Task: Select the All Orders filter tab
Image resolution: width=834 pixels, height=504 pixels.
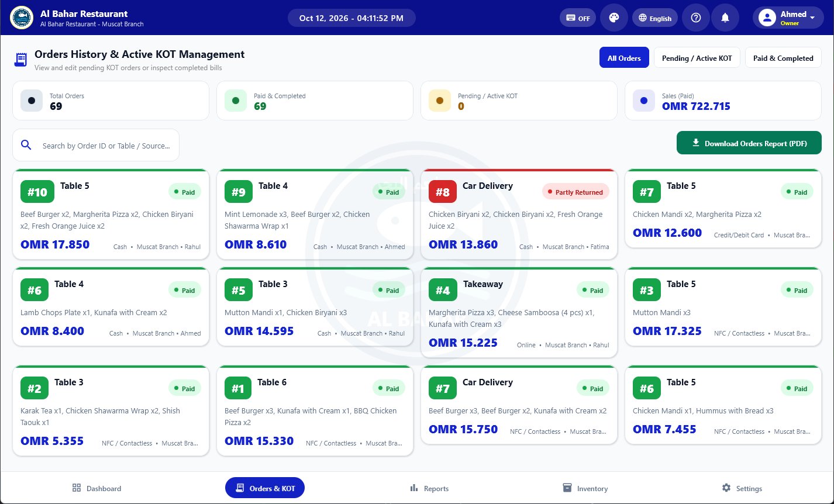Action: pyautogui.click(x=624, y=58)
